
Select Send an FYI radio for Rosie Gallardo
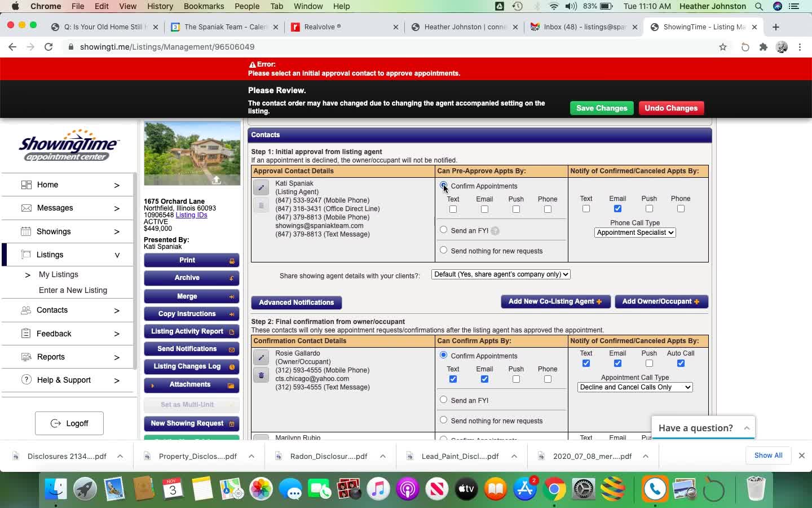point(443,400)
